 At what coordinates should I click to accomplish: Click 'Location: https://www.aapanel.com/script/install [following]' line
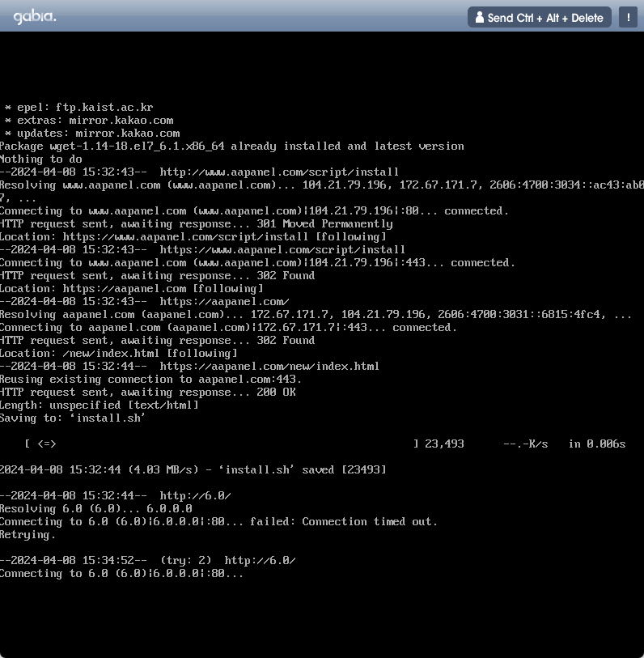point(193,237)
